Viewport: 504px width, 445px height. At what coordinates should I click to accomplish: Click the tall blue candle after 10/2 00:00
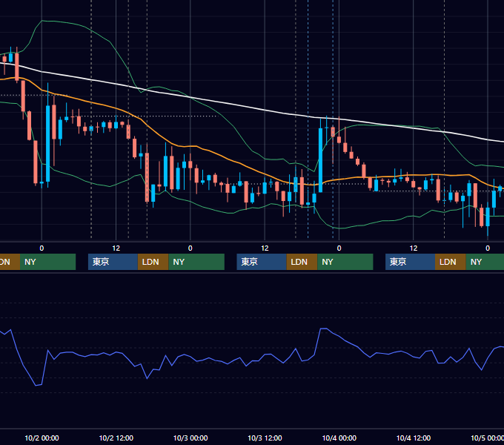point(48,143)
